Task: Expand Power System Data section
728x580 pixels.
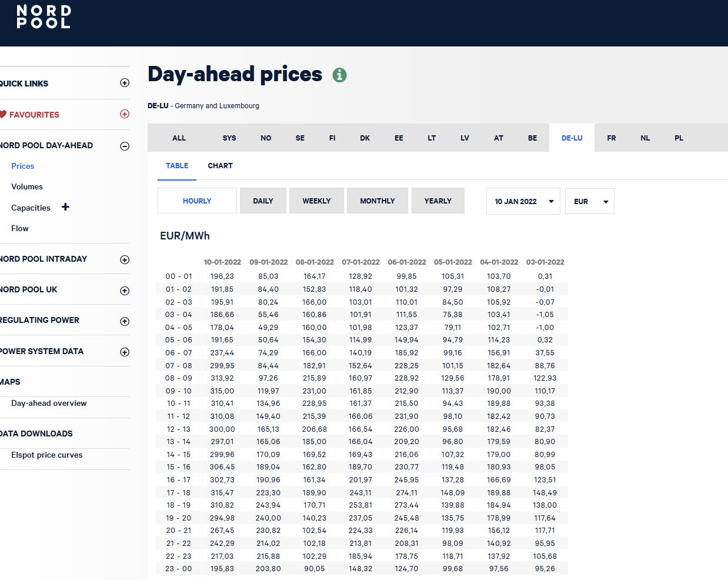Action: click(125, 352)
